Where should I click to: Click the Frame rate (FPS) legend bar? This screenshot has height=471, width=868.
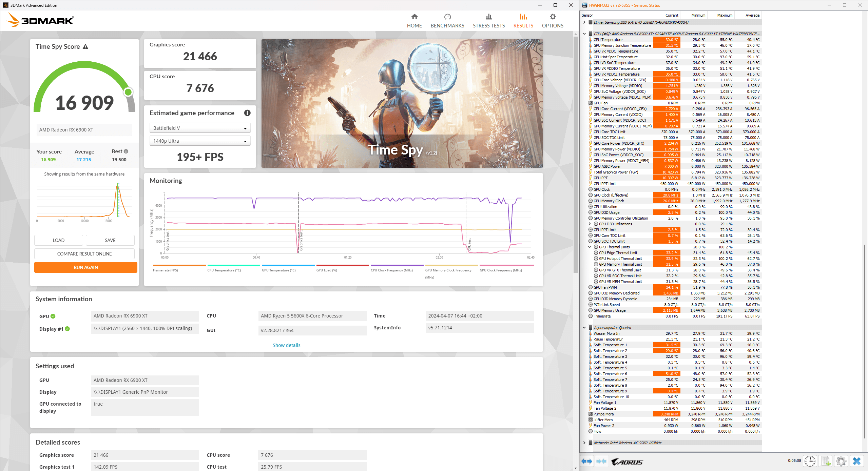click(x=179, y=265)
